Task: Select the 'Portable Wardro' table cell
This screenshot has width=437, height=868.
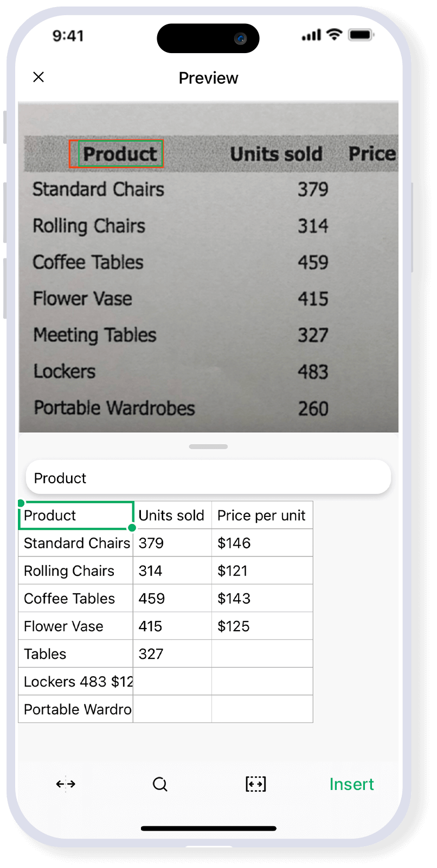Action: (76, 709)
